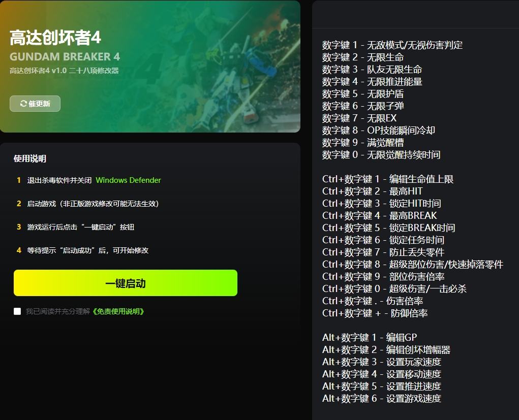519x420 pixels.
Task: Click the 使用说明 heading
Action: point(30,159)
